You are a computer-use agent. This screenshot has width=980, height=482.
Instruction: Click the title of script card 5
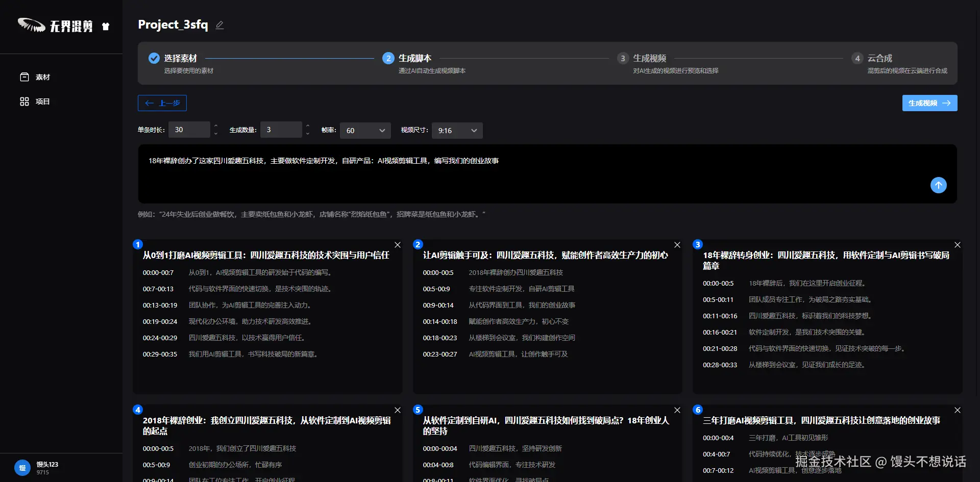coord(546,425)
